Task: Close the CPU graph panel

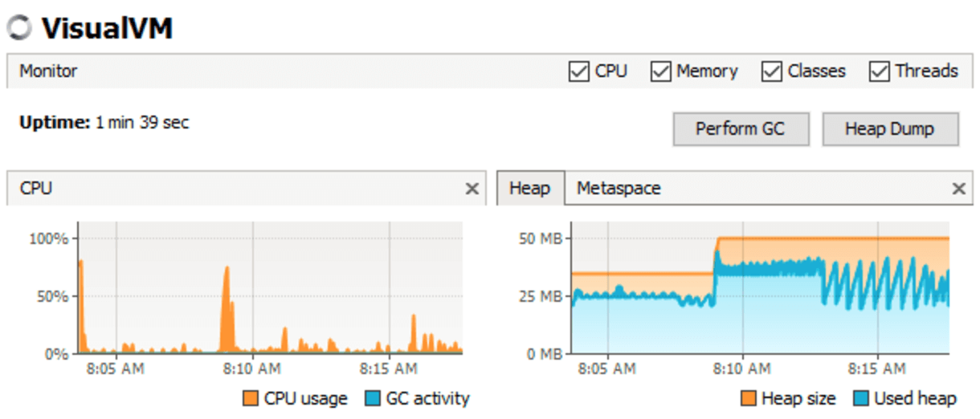Action: tap(472, 189)
